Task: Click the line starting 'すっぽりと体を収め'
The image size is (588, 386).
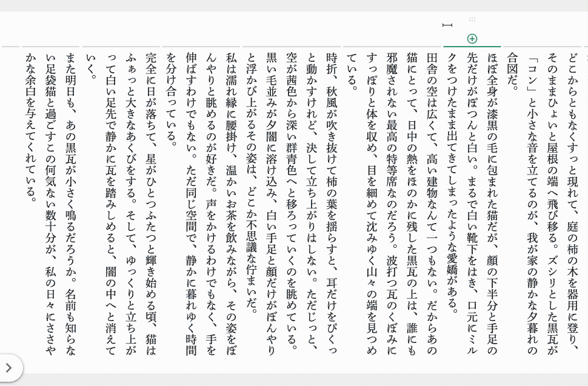Action: click(x=372, y=204)
